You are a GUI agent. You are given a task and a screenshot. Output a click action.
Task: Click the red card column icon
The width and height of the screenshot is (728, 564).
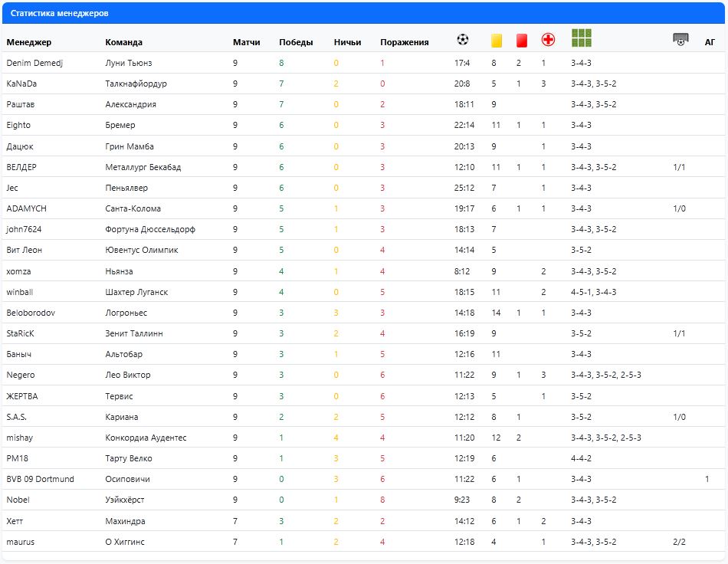pos(521,40)
